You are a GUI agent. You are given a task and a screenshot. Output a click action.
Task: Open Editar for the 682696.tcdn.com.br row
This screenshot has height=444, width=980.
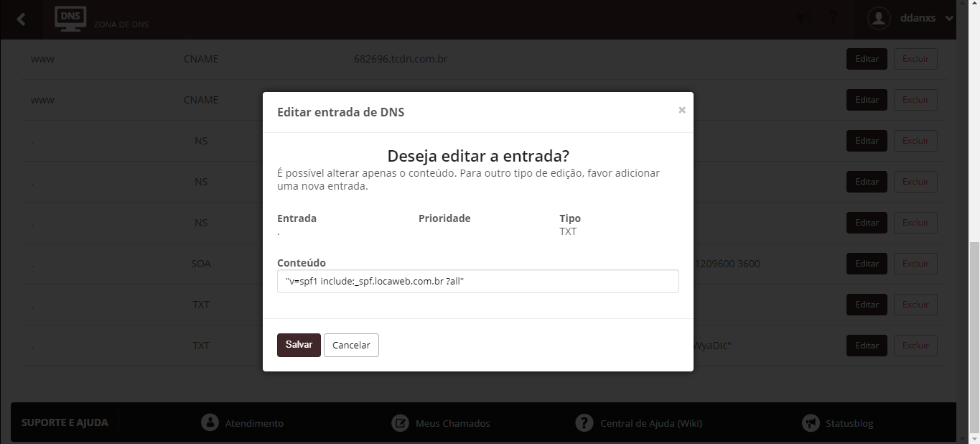(x=867, y=59)
